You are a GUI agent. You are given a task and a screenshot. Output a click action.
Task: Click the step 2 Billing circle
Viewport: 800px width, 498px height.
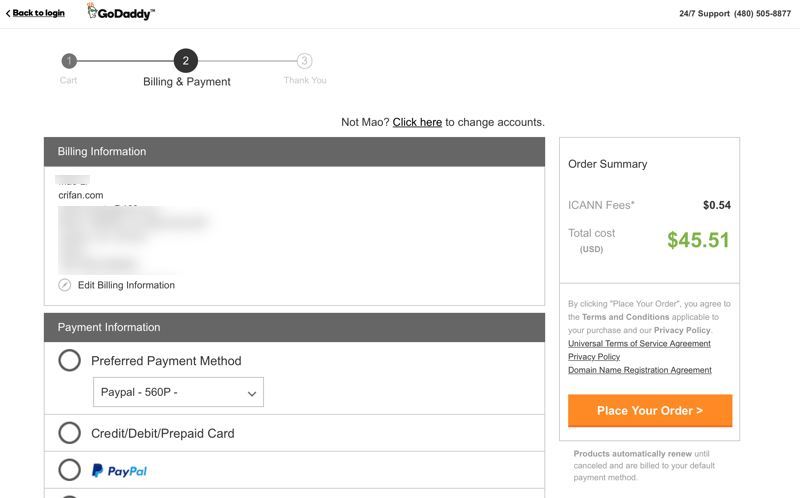click(x=185, y=61)
